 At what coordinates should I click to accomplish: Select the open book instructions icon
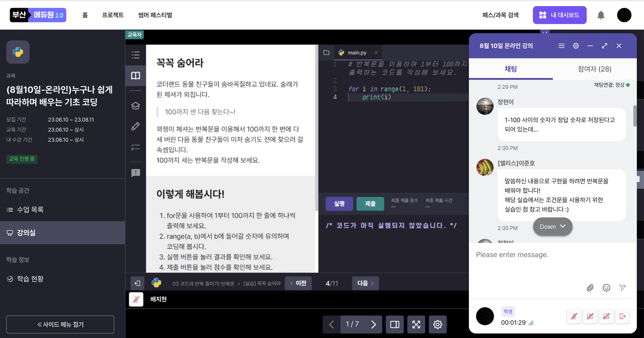tap(136, 76)
